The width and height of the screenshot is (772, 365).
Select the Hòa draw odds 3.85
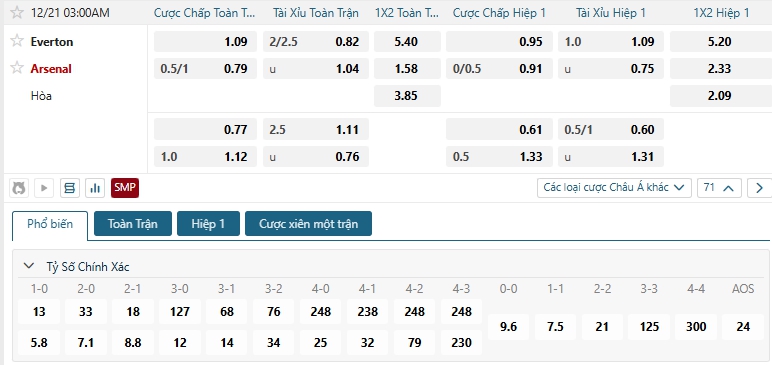407,96
